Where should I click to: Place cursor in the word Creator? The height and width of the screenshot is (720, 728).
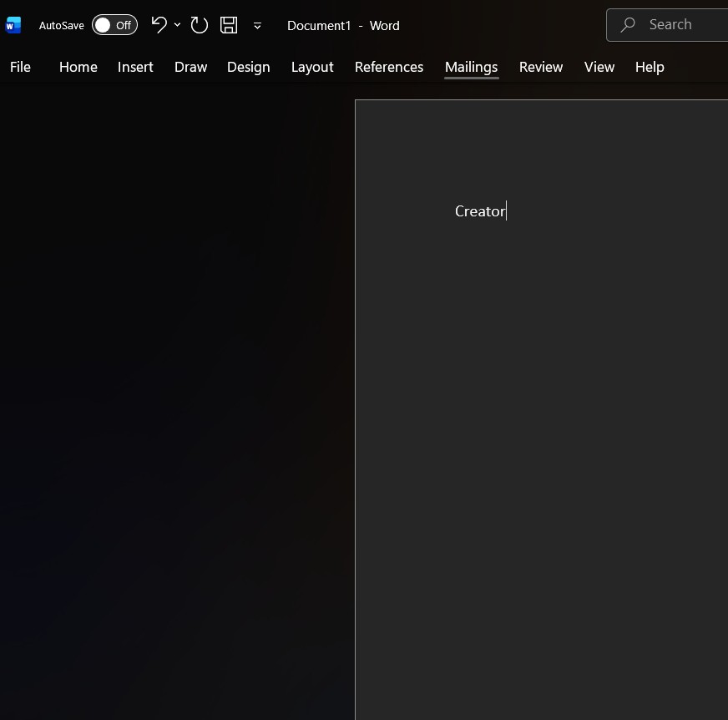pyautogui.click(x=480, y=211)
